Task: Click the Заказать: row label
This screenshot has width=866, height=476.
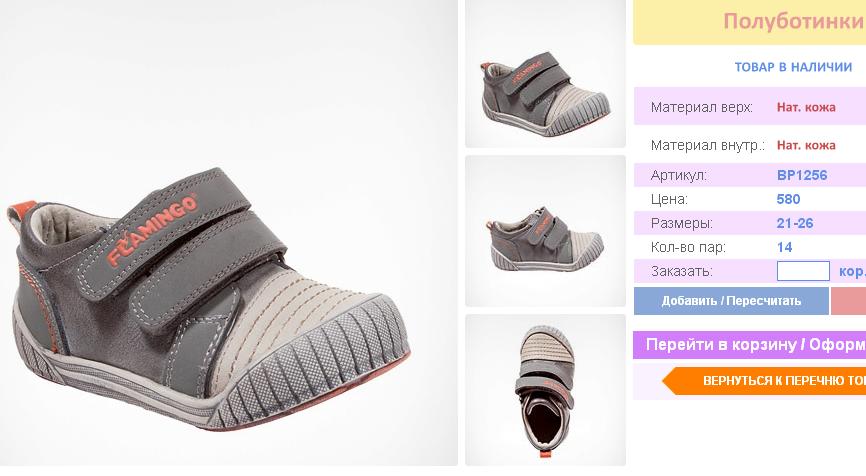Action: click(x=682, y=271)
